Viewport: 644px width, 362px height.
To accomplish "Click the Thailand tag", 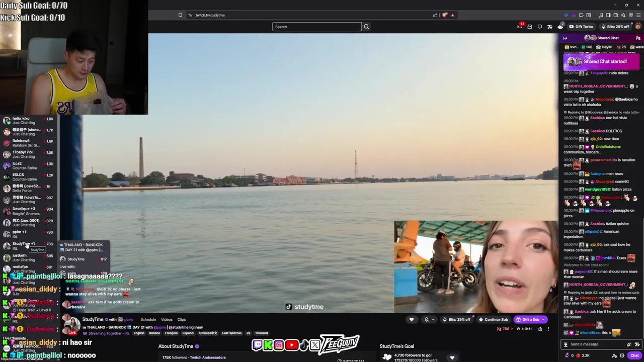I will click(x=262, y=333).
